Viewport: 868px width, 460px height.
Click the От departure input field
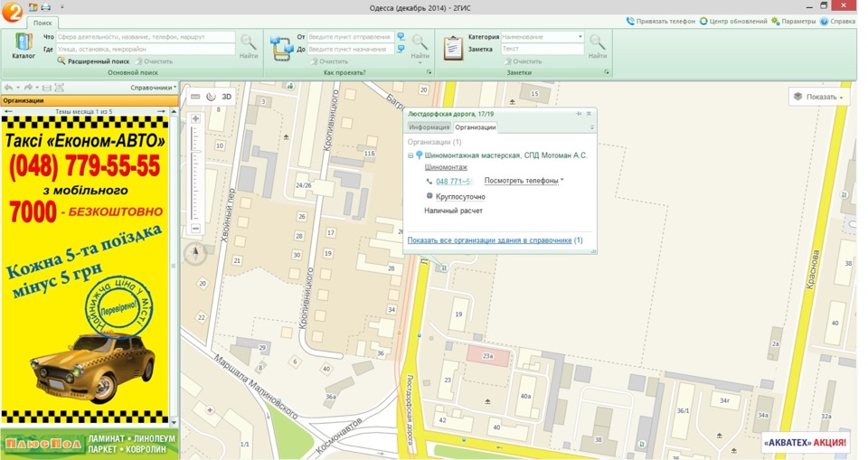(351, 36)
